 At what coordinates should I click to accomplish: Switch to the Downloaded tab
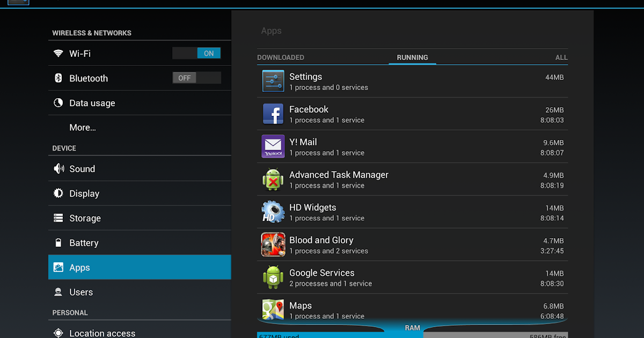(x=281, y=57)
